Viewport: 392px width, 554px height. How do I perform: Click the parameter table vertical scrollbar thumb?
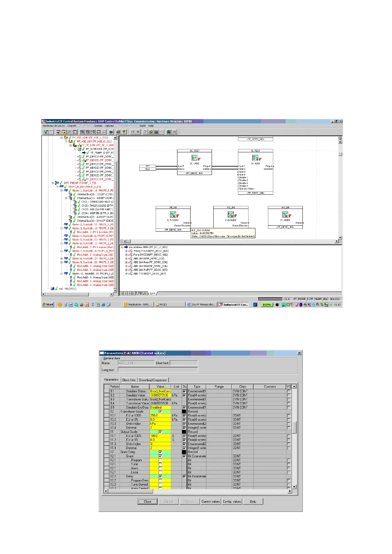294,427
